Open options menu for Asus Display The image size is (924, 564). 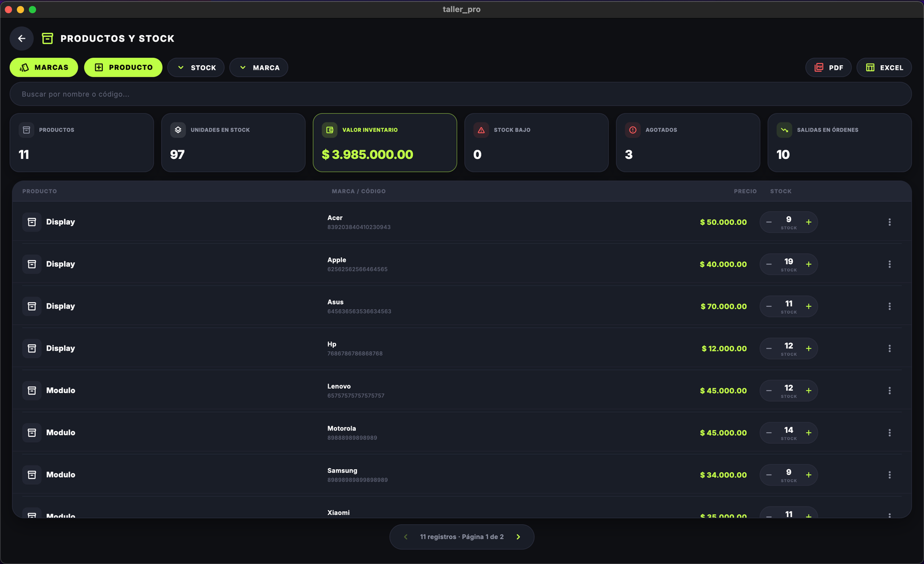(889, 307)
